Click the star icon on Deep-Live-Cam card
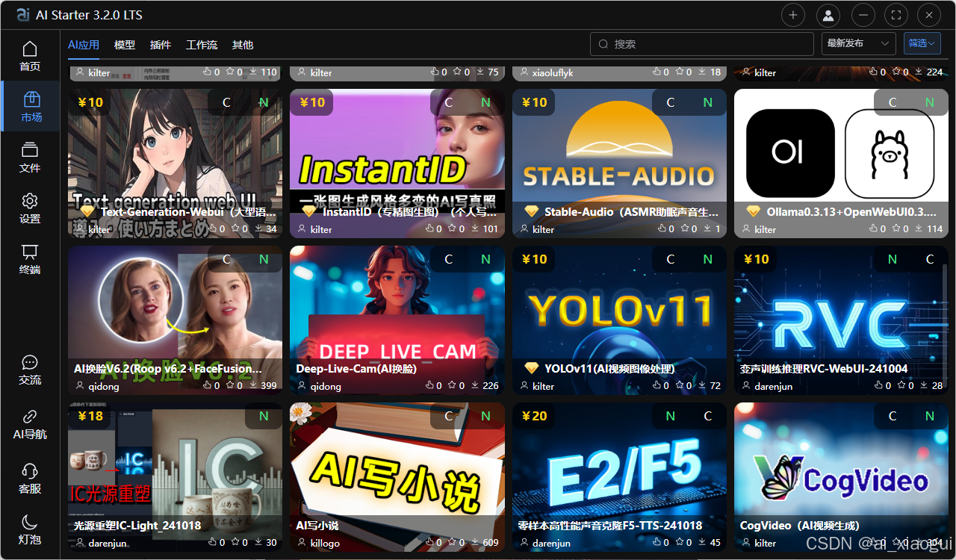Viewport: 956px width, 560px height. pyautogui.click(x=453, y=386)
